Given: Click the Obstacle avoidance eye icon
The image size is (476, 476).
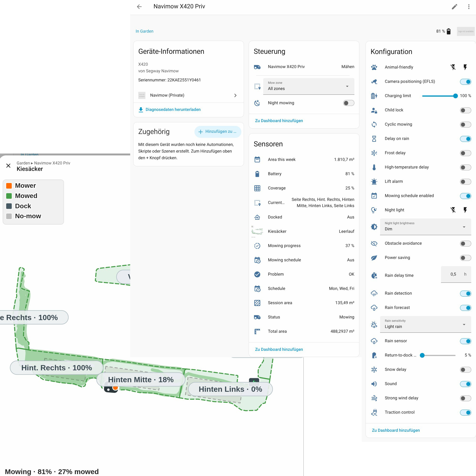Looking at the screenshot, I should click(374, 243).
